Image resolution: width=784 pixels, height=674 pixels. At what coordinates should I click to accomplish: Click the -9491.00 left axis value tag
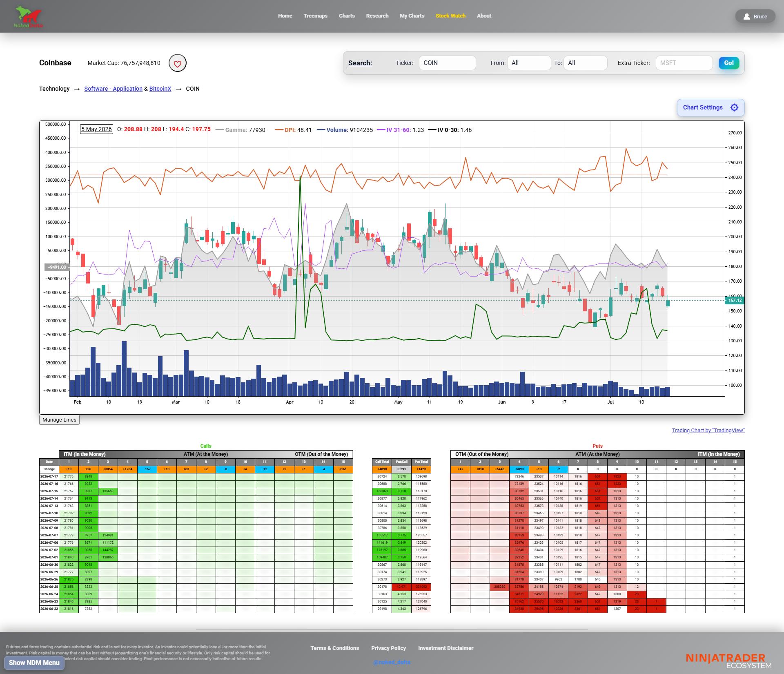(57, 267)
